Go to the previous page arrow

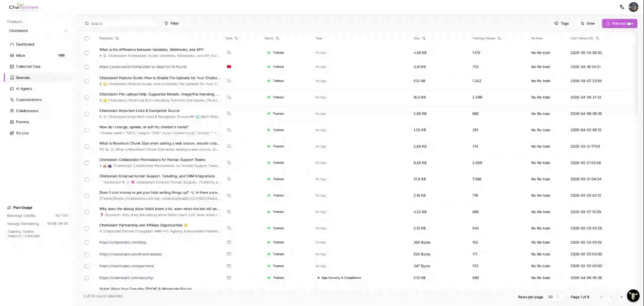tap(611, 297)
